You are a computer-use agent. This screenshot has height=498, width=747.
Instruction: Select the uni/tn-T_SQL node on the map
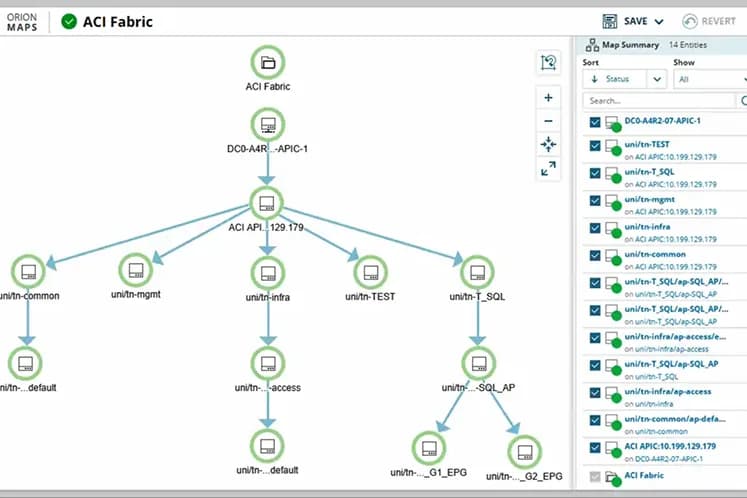(x=477, y=273)
